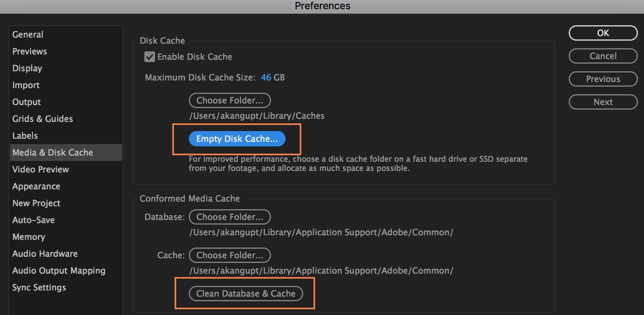Choose folder for the conformed media Cache
The height and width of the screenshot is (315, 644).
tap(230, 255)
